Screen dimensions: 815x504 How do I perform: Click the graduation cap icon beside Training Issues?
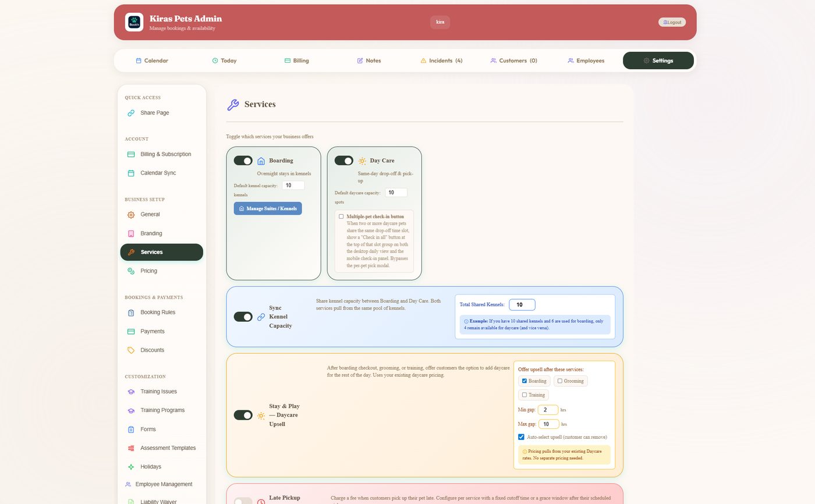click(131, 392)
